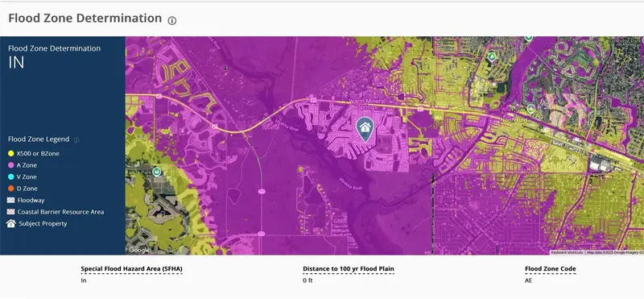Click the orange D Zone swatch
The width and height of the screenshot is (644, 299).
(x=11, y=189)
